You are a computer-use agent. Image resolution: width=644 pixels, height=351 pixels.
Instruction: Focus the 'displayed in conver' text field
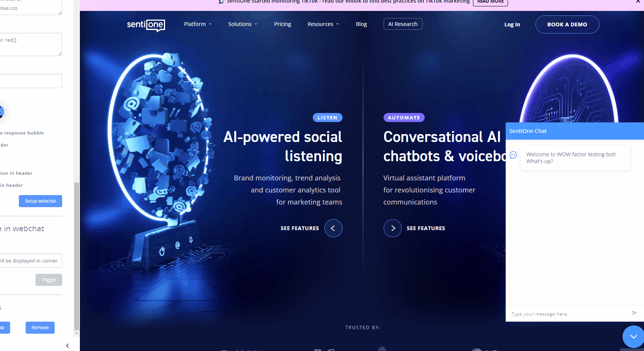[x=30, y=261]
